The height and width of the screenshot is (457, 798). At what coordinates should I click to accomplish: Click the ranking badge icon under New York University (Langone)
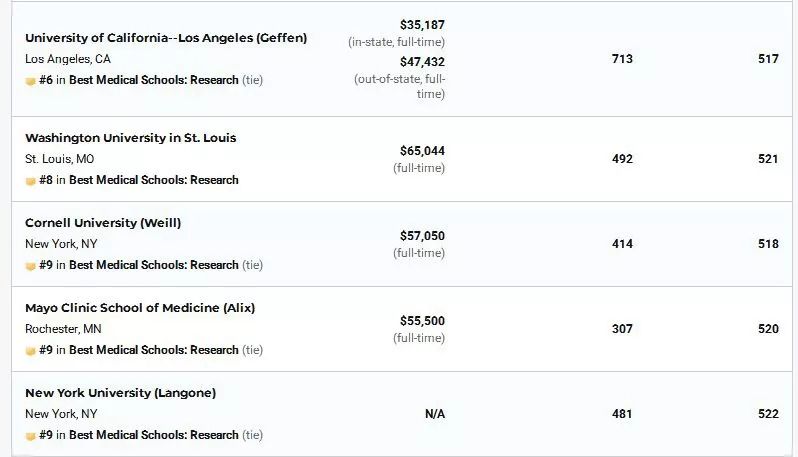click(31, 436)
